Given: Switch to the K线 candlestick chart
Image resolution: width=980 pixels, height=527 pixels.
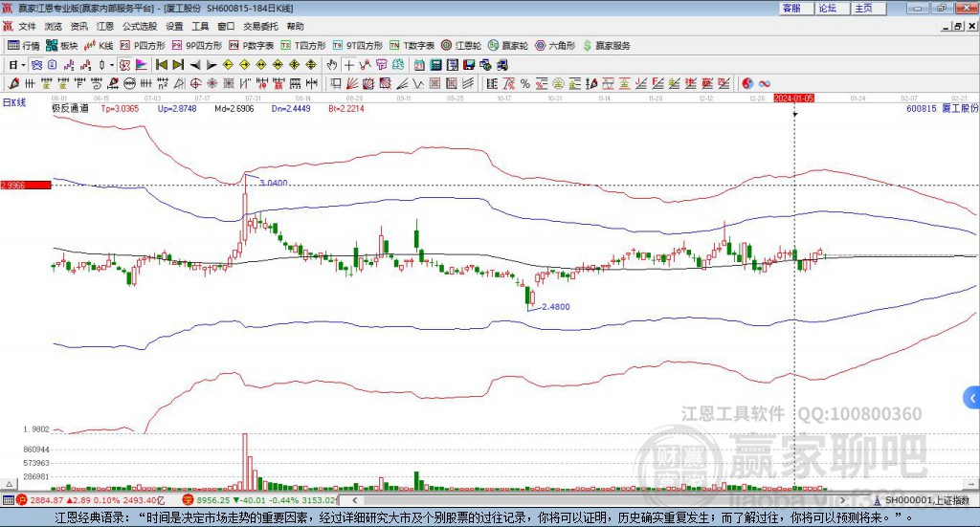Looking at the screenshot, I should point(99,46).
